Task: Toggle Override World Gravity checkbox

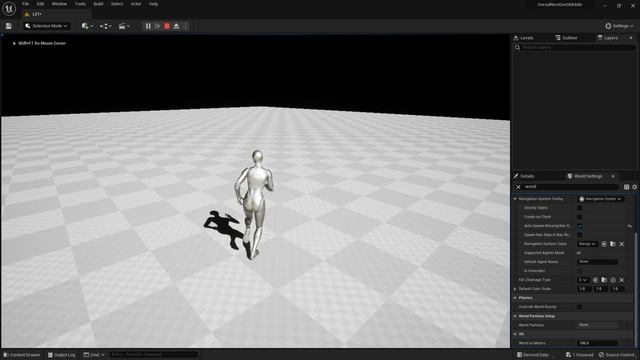Action: [580, 307]
